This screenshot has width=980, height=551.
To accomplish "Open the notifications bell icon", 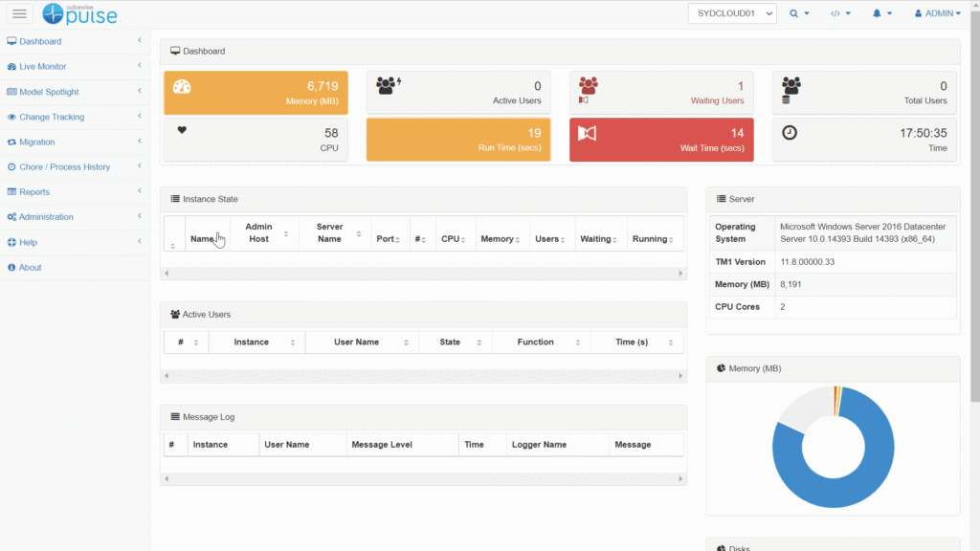I will [x=881, y=13].
